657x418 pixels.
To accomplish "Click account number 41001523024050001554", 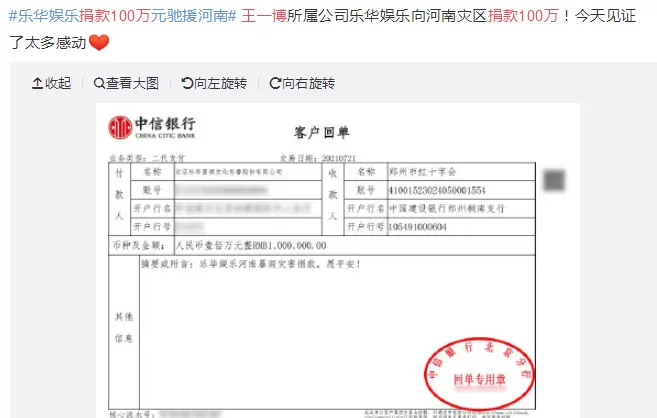I will click(437, 191).
